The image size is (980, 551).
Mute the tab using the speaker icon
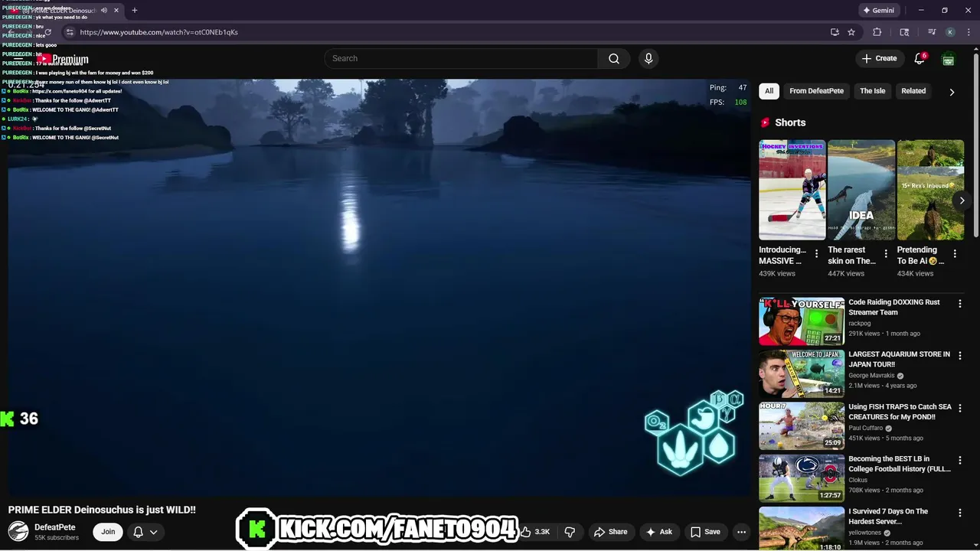click(104, 11)
